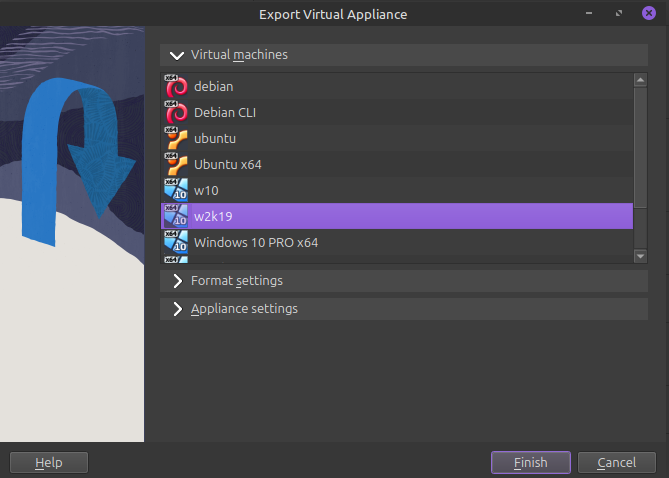Choose Windows 10 PRO x64 list entry
Image resolution: width=669 pixels, height=478 pixels.
tap(256, 242)
